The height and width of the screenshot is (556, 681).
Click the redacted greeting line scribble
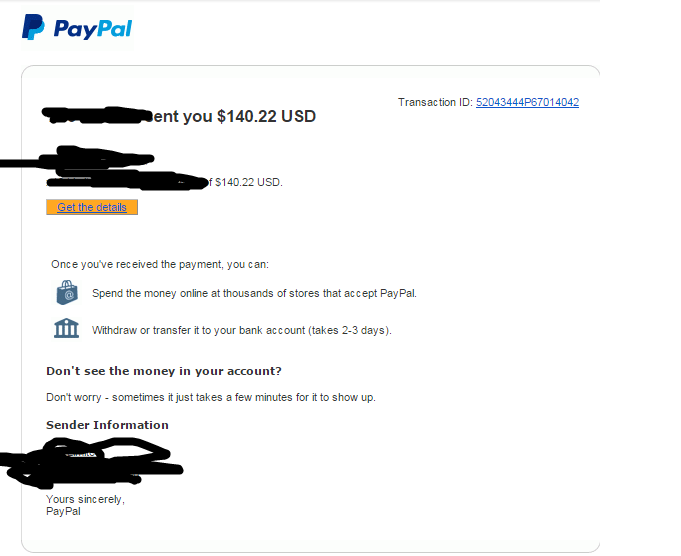(x=77, y=159)
